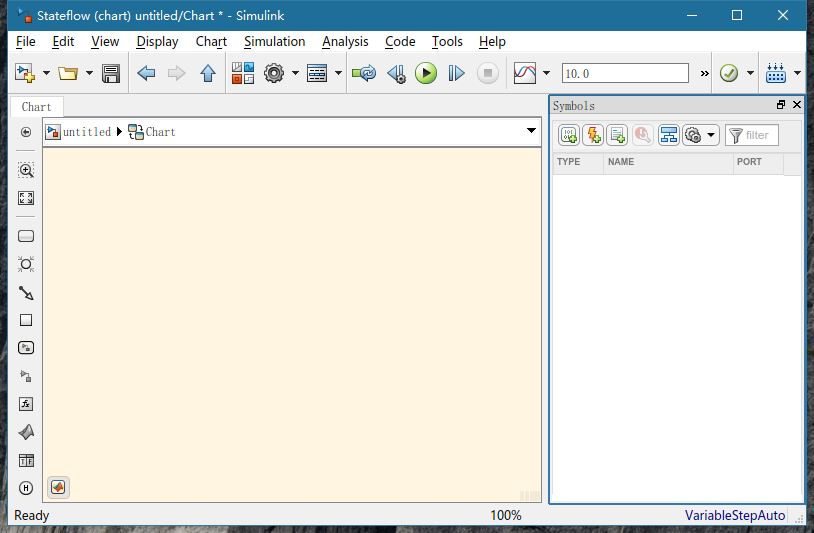Screen dimensions: 814x533
Task: Add event in Symbols panel
Action: coord(593,135)
